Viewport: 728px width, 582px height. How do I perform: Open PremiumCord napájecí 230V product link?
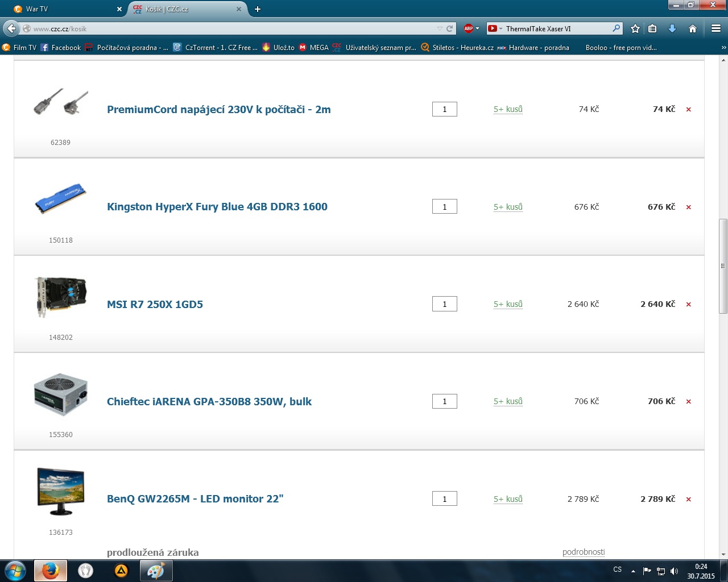[x=219, y=110]
